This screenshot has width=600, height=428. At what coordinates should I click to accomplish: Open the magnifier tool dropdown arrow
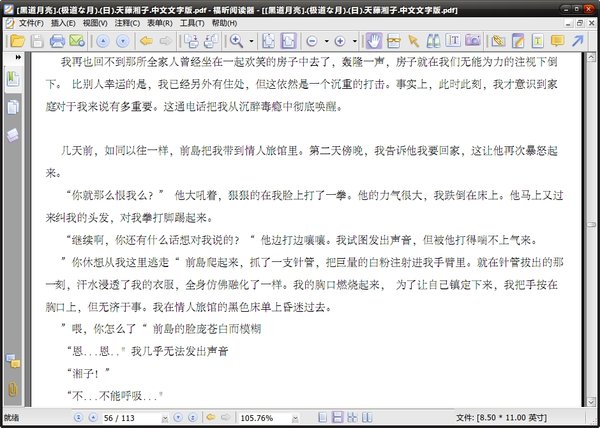click(251, 41)
